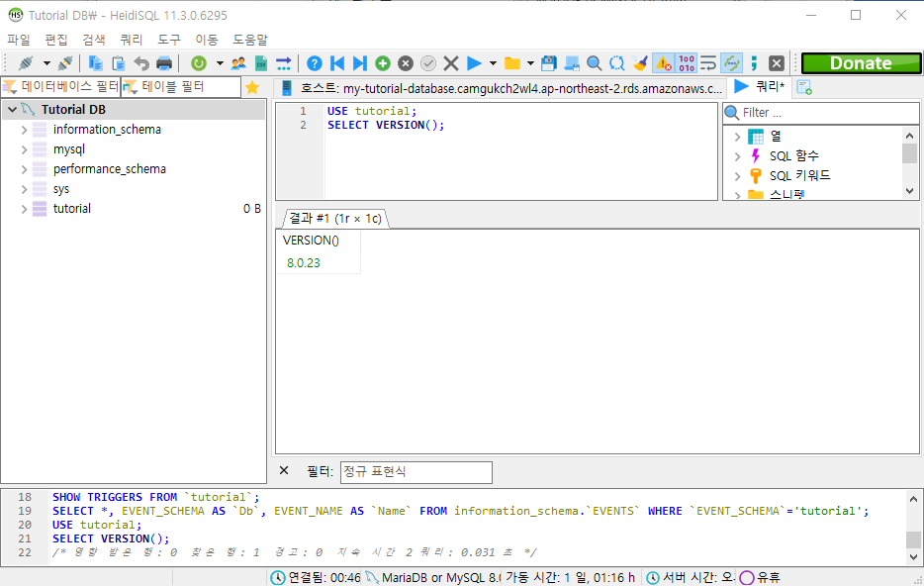The image size is (924, 586).
Task: Click the broom cleanup icon
Action: (640, 63)
